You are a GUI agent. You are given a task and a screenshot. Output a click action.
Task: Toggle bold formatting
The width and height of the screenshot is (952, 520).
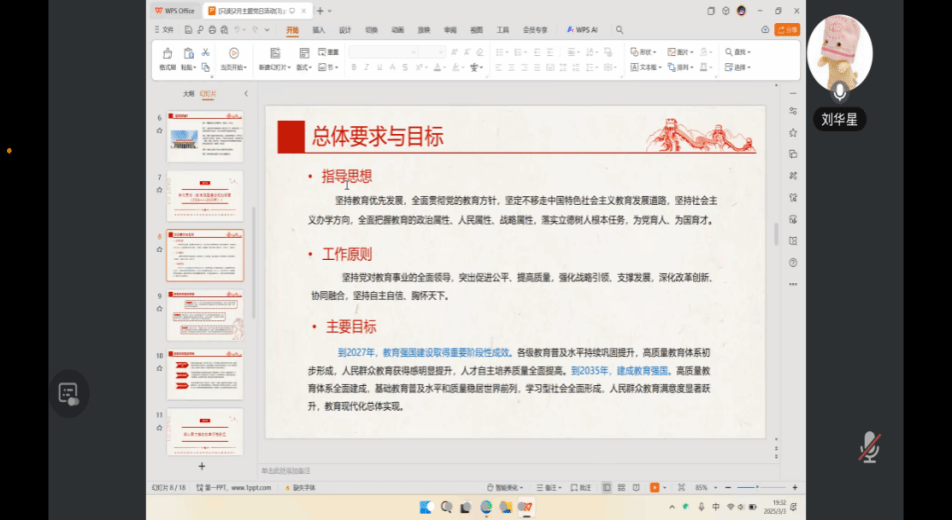point(353,68)
